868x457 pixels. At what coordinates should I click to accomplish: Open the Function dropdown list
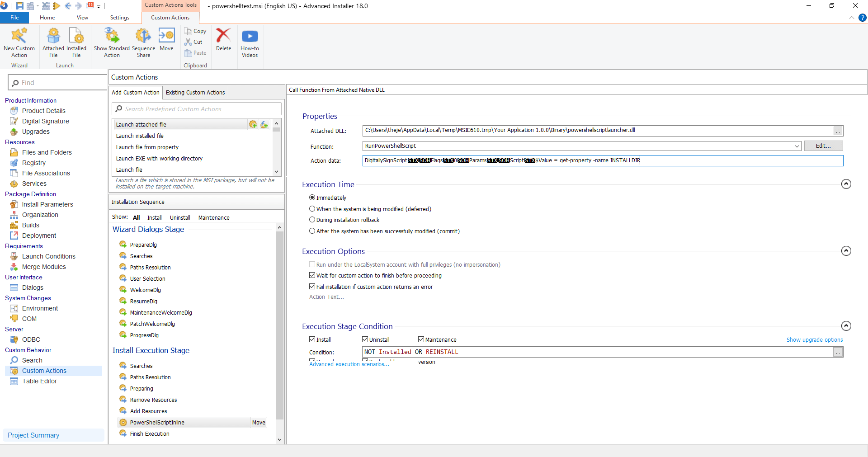pos(796,146)
